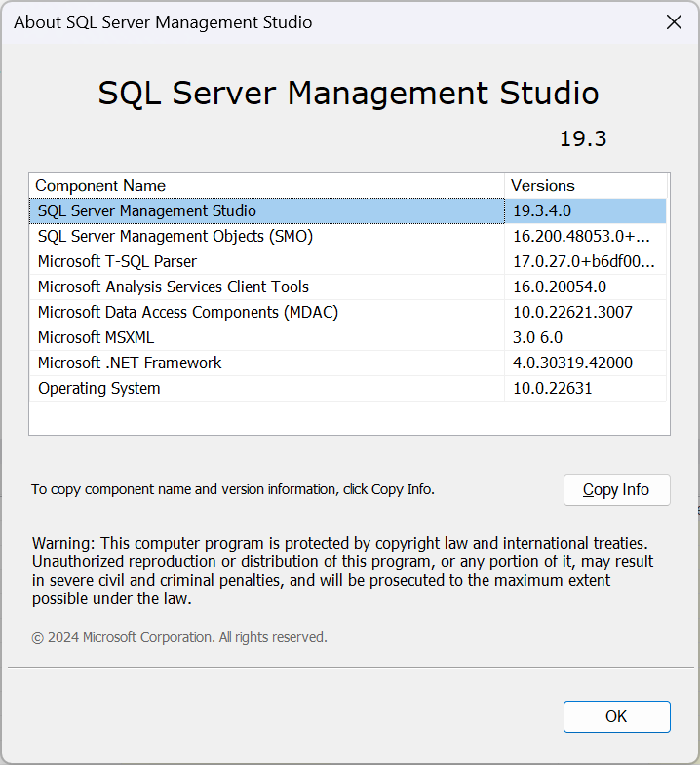Click version value 4.0.30319.42000
The image size is (700, 765).
pyautogui.click(x=572, y=363)
